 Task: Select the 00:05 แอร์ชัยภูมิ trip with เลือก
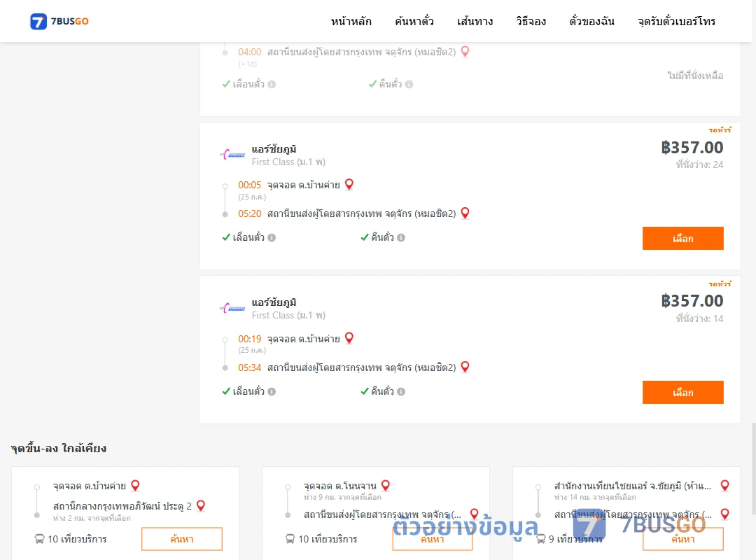[682, 238]
